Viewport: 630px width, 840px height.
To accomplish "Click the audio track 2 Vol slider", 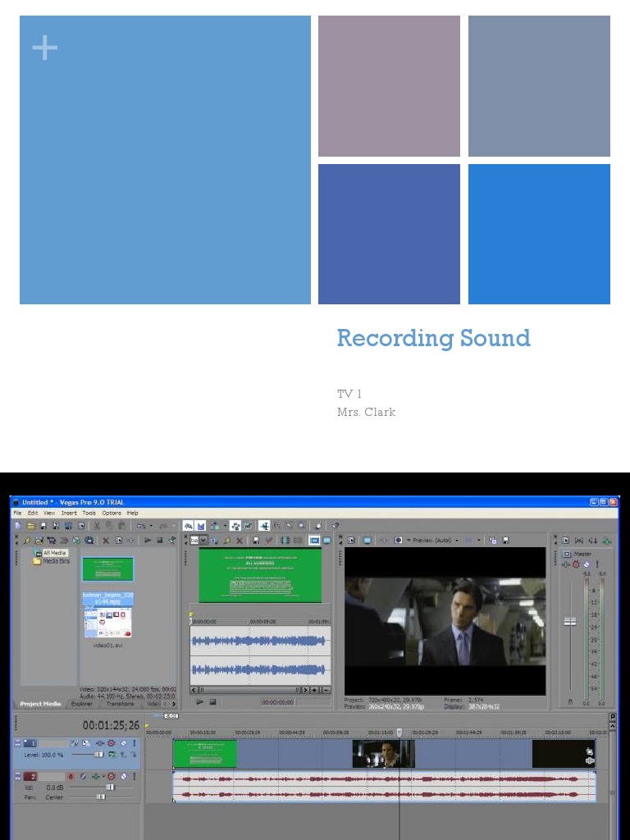I will pos(109,787).
